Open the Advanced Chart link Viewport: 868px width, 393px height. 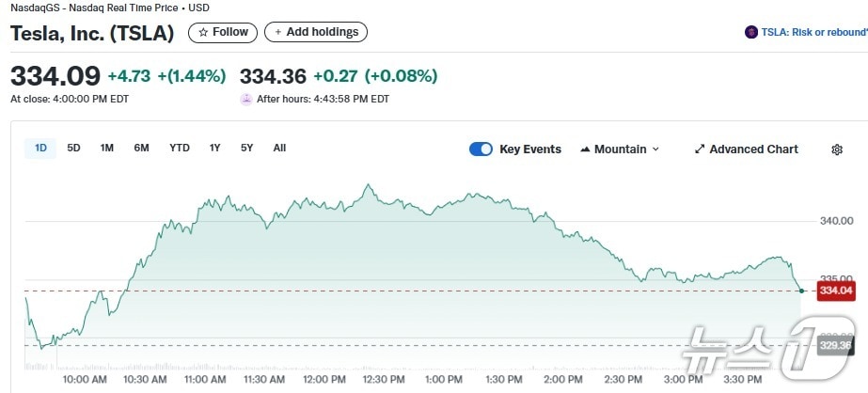tap(753, 149)
